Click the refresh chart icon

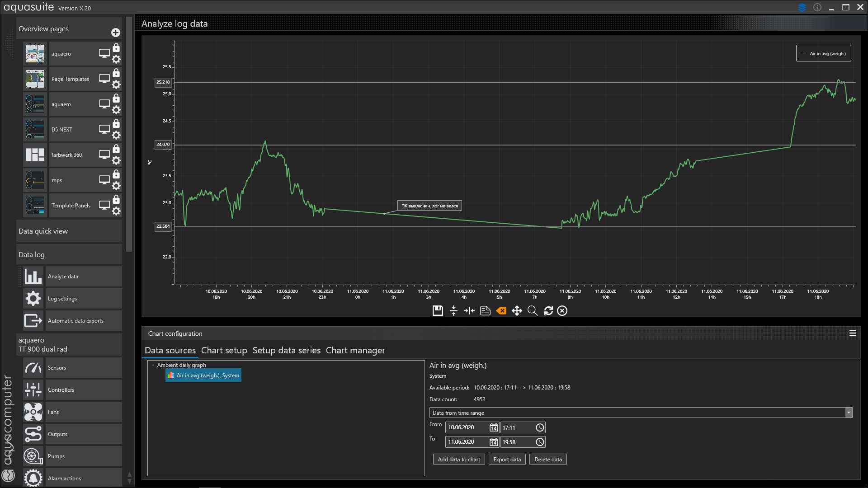click(x=548, y=311)
